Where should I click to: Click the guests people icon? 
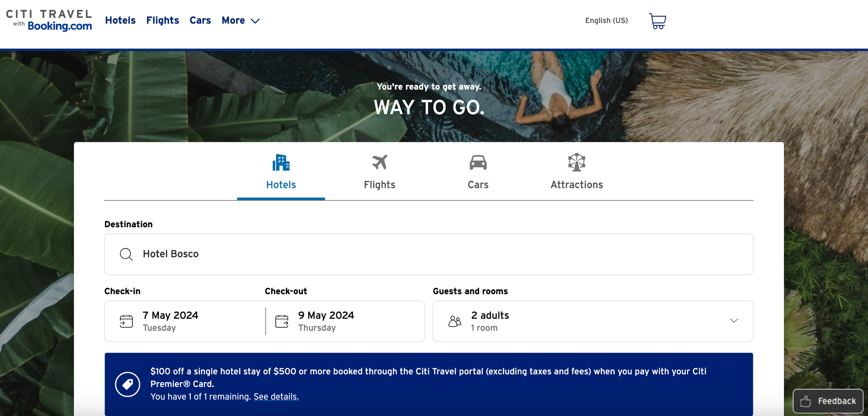point(455,321)
